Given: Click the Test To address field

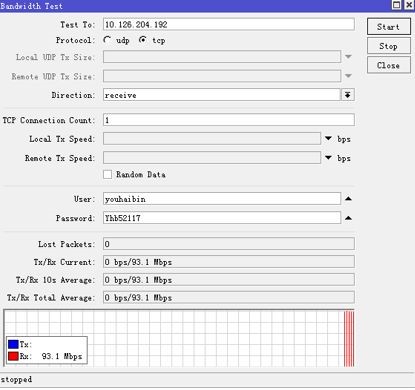Looking at the screenshot, I should [229, 24].
